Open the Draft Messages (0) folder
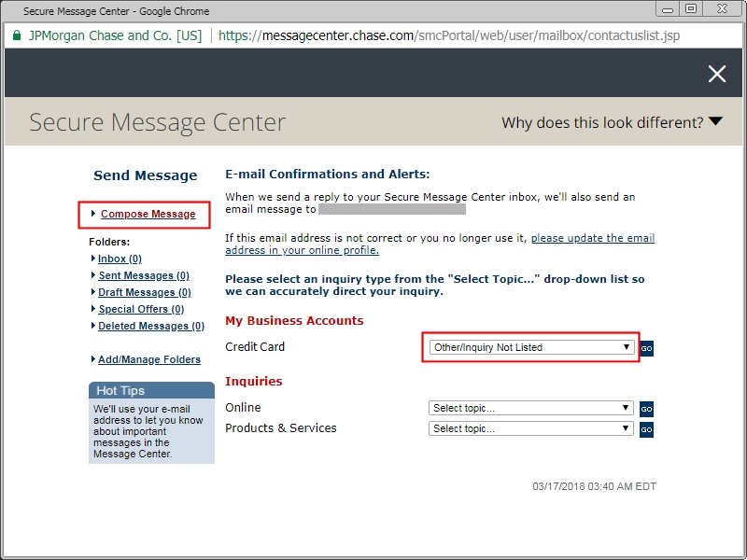Image resolution: width=747 pixels, height=560 pixels. (145, 292)
